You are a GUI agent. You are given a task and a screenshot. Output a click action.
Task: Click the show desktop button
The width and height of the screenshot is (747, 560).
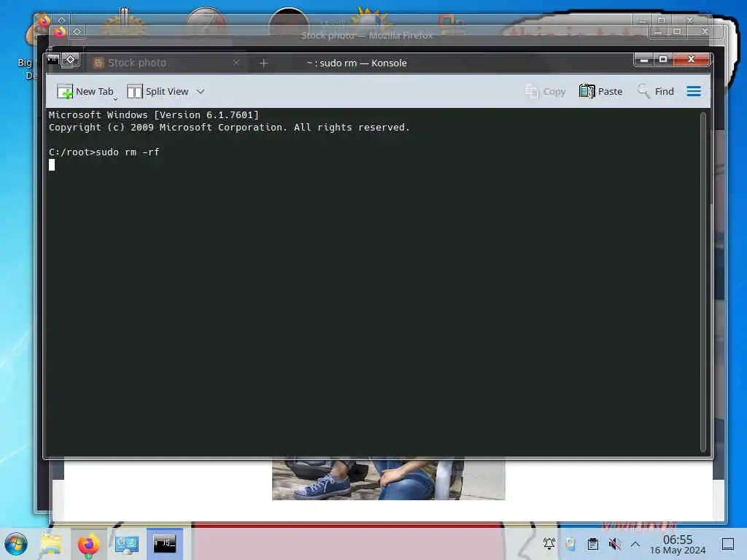click(728, 544)
